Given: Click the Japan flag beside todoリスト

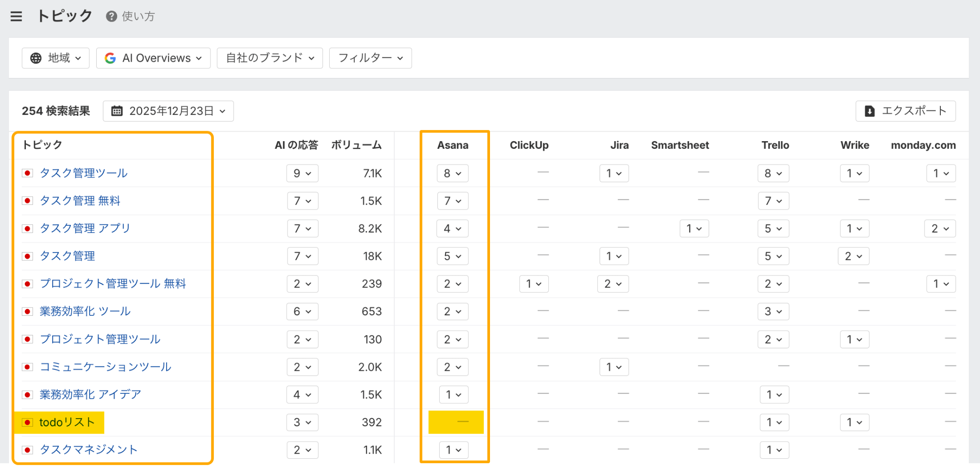Looking at the screenshot, I should tap(28, 422).
